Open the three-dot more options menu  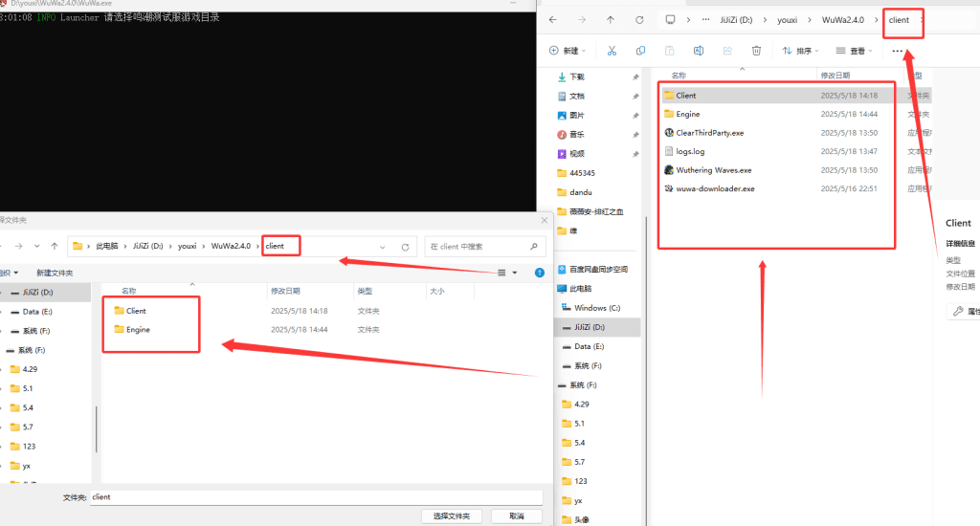pos(897,51)
